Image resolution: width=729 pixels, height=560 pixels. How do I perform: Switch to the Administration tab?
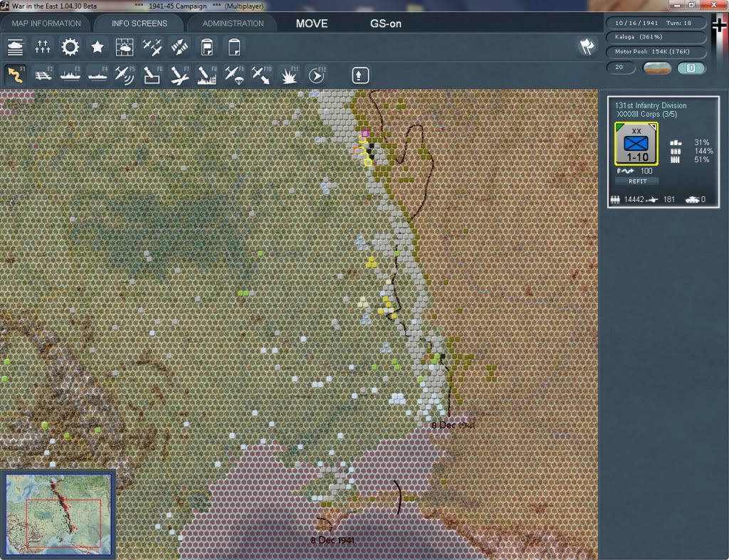(x=233, y=23)
